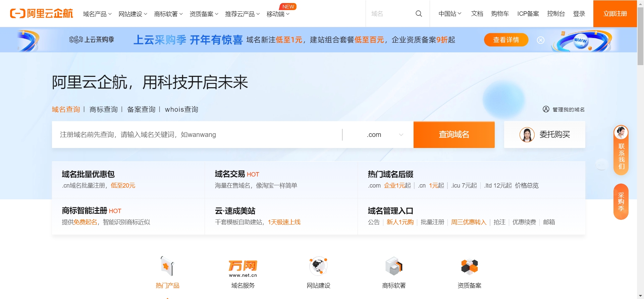The height and width of the screenshot is (299, 644).
Task: Open 公告 under 域名管理入口
Action: click(374, 222)
